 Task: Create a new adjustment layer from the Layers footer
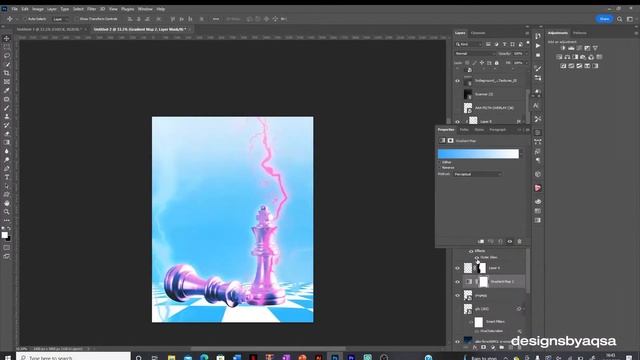[x=493, y=347]
